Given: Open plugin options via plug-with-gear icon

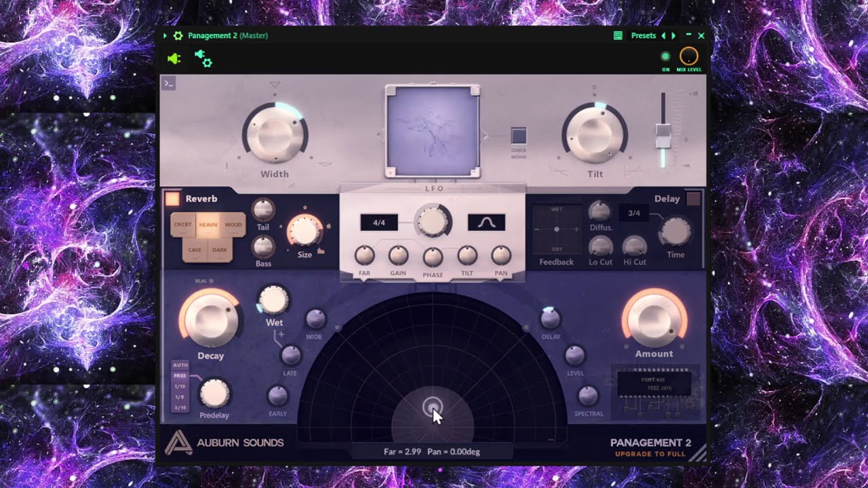Looking at the screenshot, I should (203, 58).
